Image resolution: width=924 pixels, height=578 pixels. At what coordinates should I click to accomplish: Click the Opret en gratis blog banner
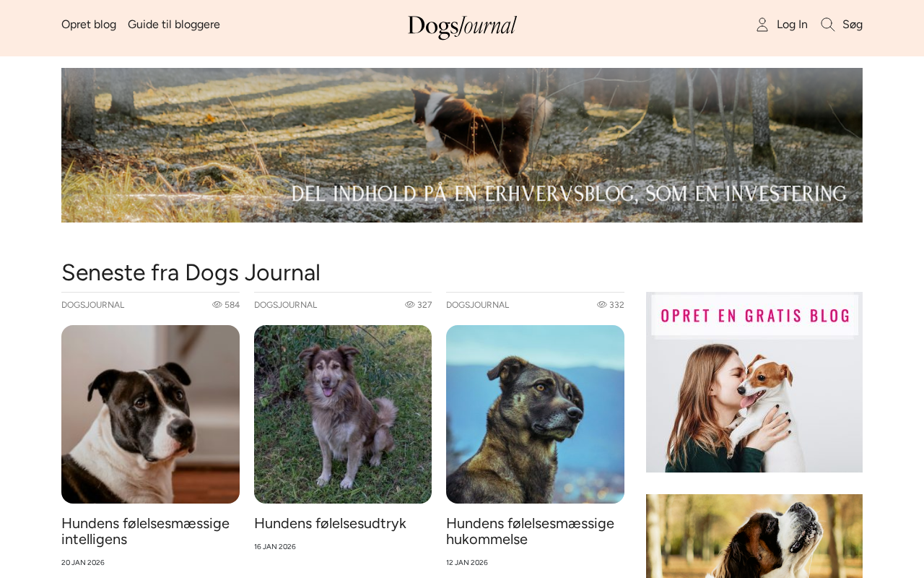point(754,382)
